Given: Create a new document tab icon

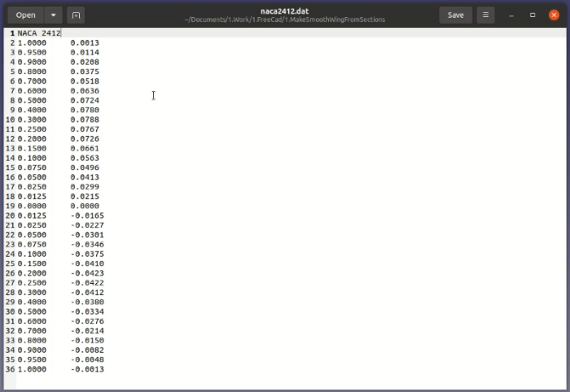Looking at the screenshot, I should 76,15.
